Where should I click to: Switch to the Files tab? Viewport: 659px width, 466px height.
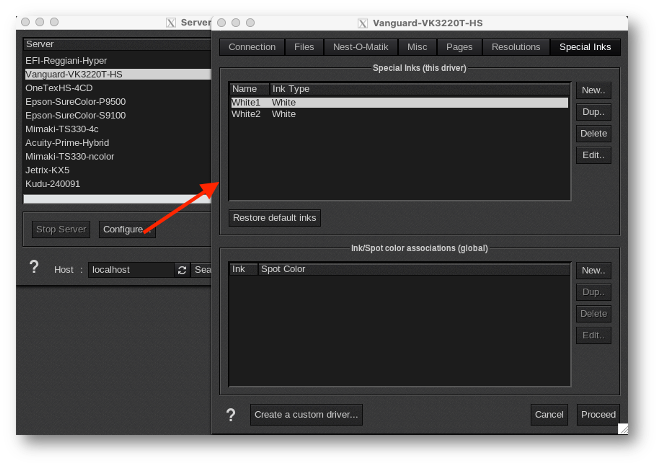pos(304,47)
